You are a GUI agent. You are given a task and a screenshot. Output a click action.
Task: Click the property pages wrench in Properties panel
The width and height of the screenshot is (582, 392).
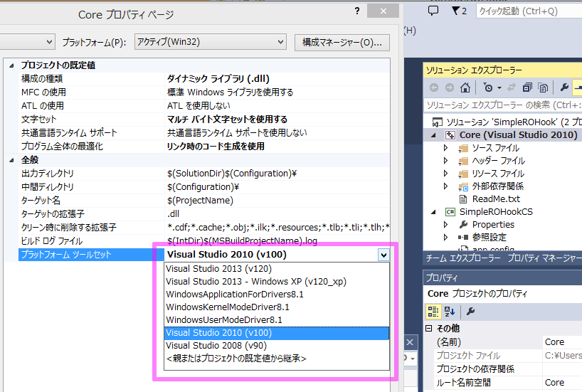[470, 312]
